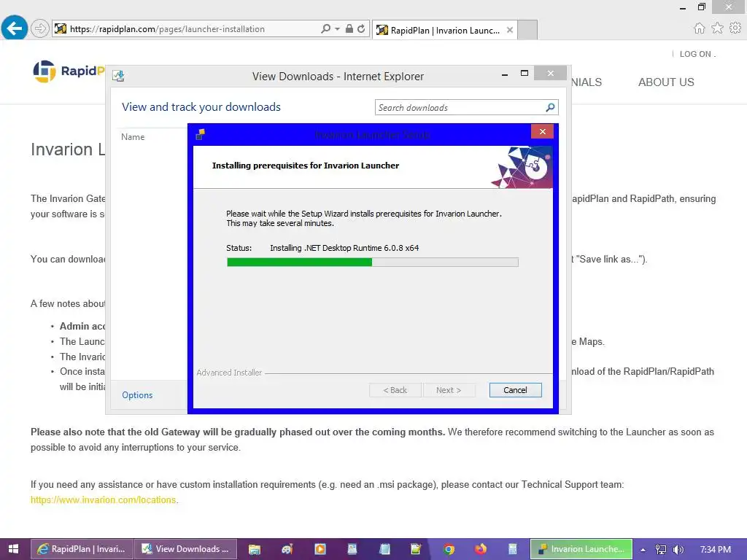
Task: Click the Cancel button in setup wizard
Action: [516, 390]
